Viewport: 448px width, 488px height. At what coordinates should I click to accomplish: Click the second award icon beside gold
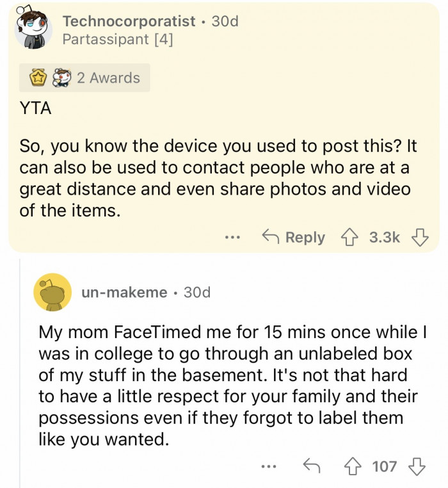coord(61,78)
